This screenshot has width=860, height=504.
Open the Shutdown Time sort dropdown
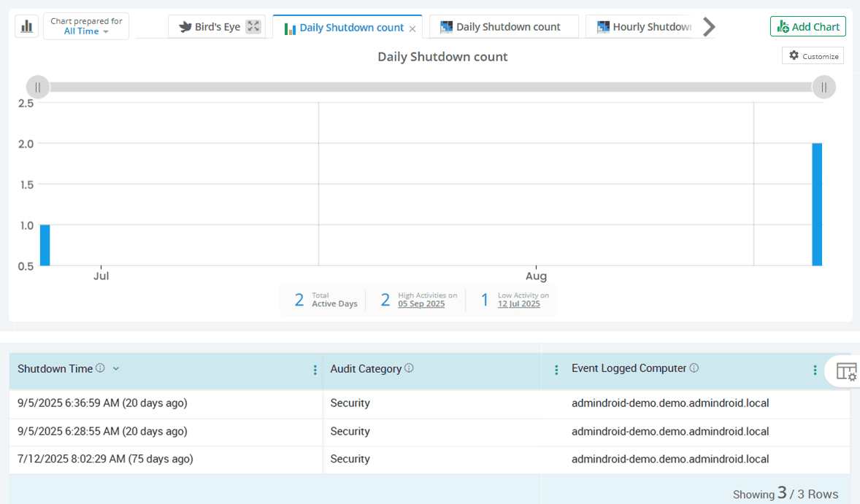pyautogui.click(x=115, y=369)
